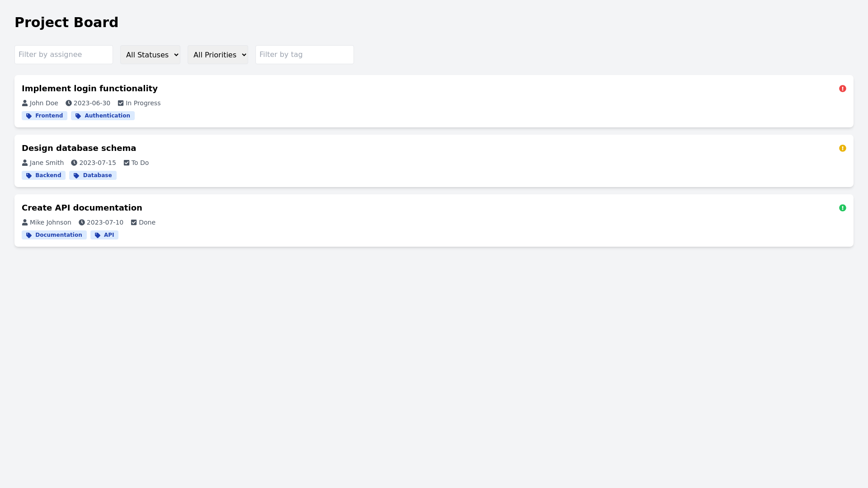The height and width of the screenshot is (488, 868).
Task: Open the Create API documentation task title
Action: (x=82, y=208)
